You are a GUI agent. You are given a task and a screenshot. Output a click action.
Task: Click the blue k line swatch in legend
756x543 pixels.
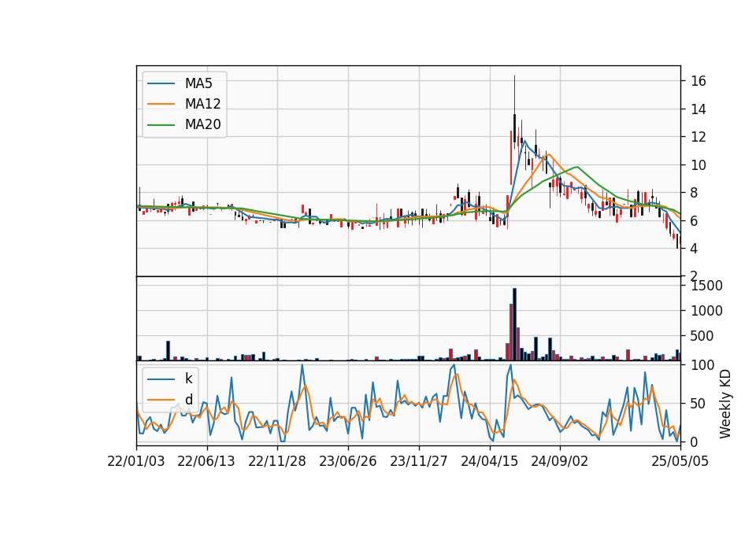[161, 379]
